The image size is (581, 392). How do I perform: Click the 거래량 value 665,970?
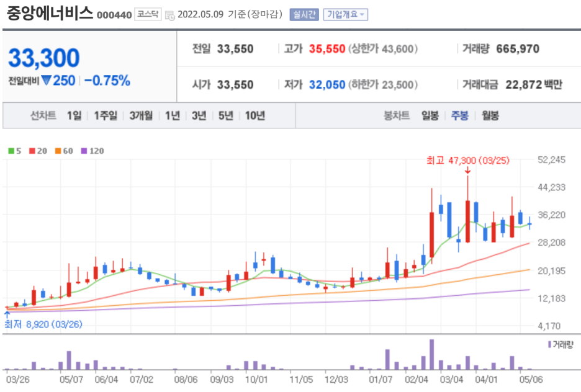(518, 48)
